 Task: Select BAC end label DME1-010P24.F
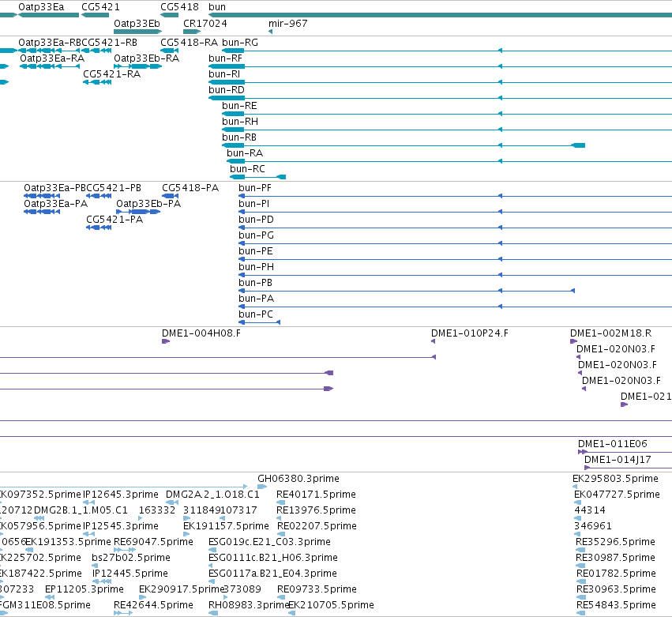tap(470, 333)
